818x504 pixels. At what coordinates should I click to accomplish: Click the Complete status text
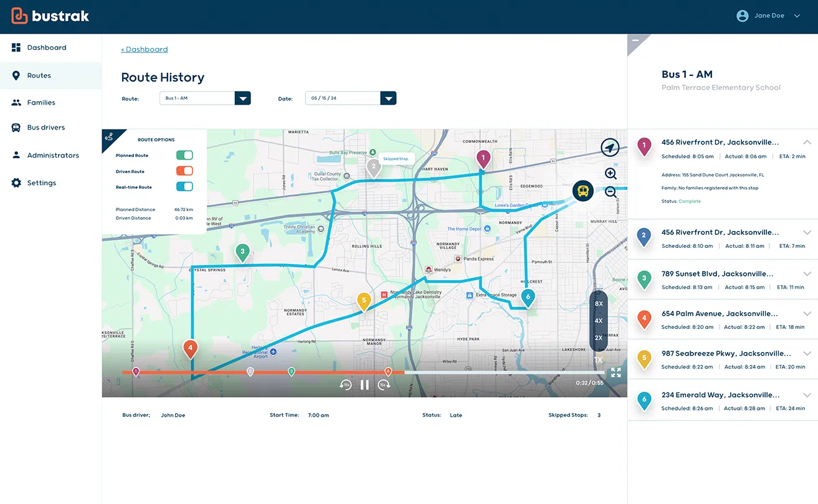[690, 201]
